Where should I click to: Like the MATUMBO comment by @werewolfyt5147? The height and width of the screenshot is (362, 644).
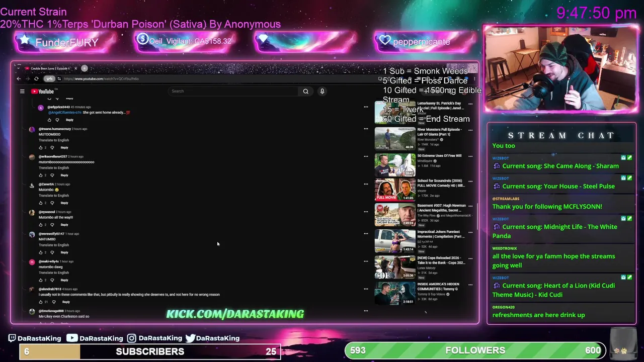tap(41, 252)
